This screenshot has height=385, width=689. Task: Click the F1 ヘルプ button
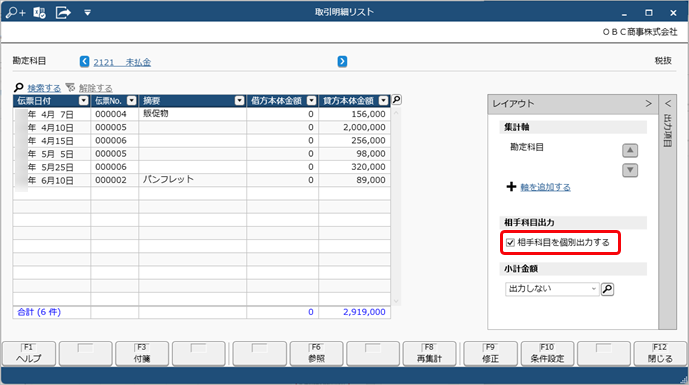tap(29, 353)
